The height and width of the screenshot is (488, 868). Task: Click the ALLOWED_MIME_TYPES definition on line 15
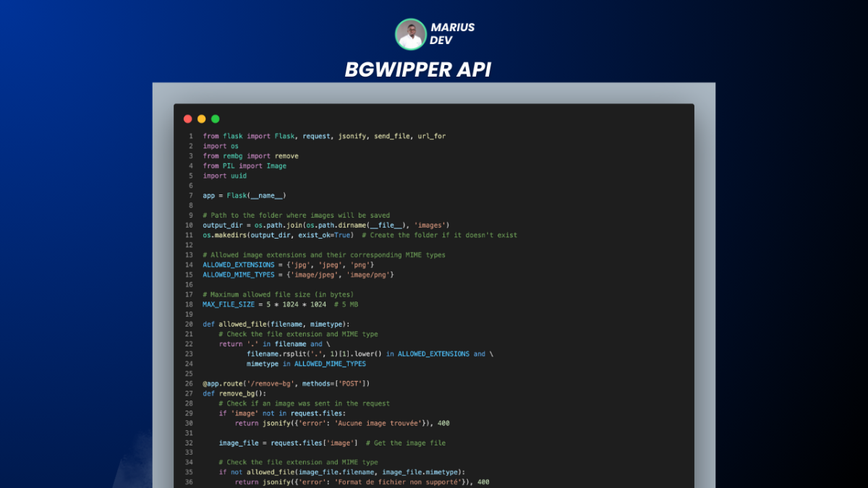pos(298,275)
